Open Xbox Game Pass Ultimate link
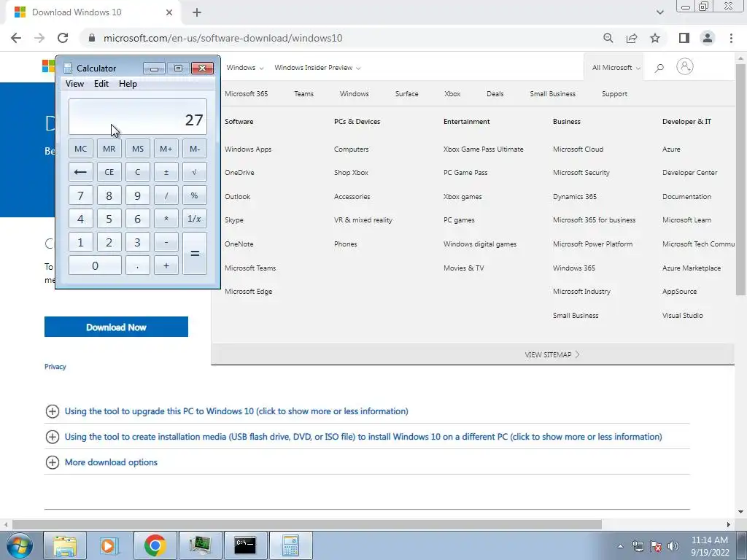Screen dimensions: 747x560 [x=483, y=149]
